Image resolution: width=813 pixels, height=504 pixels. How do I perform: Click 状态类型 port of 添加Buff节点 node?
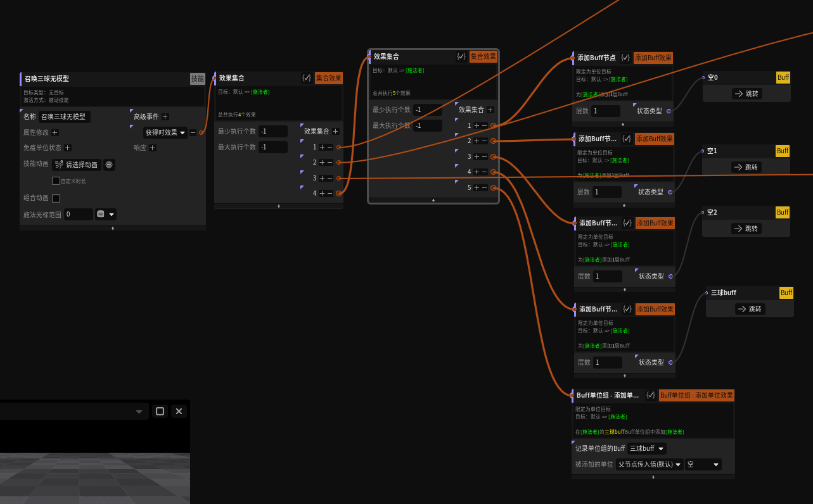668,111
